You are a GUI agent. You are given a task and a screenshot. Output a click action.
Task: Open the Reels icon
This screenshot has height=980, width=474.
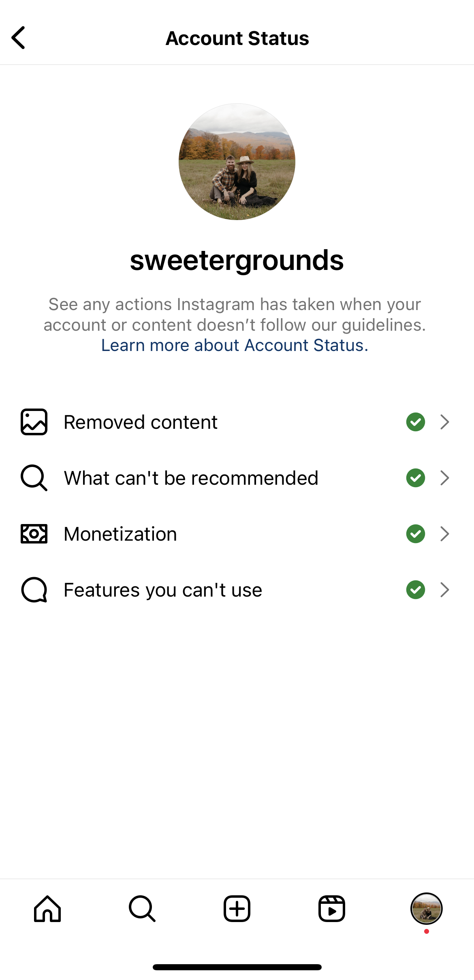[x=332, y=908]
